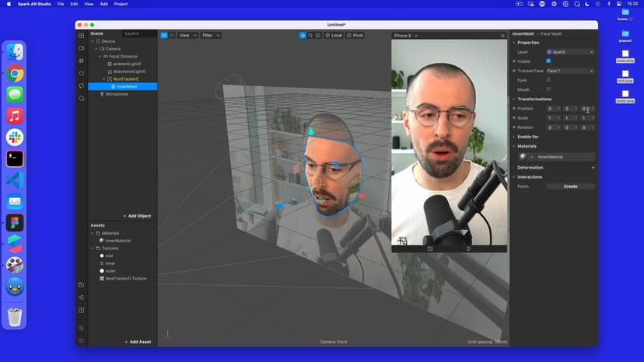Collapse the Textures assets folder
Image resolution: width=644 pixels, height=362 pixels.
point(93,249)
